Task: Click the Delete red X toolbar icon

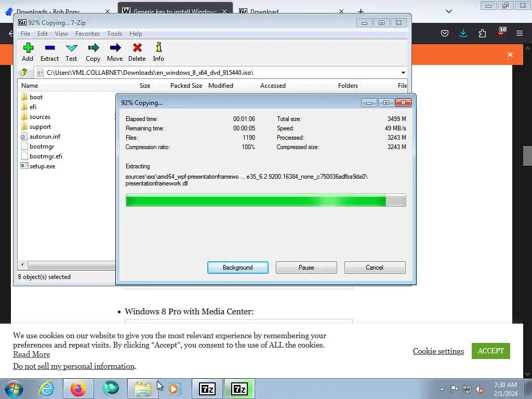Action: 137,52
